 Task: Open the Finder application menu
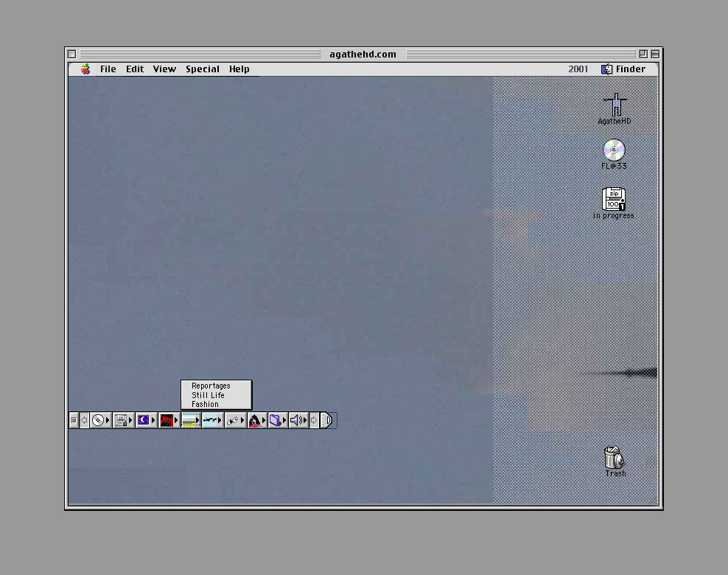point(623,69)
